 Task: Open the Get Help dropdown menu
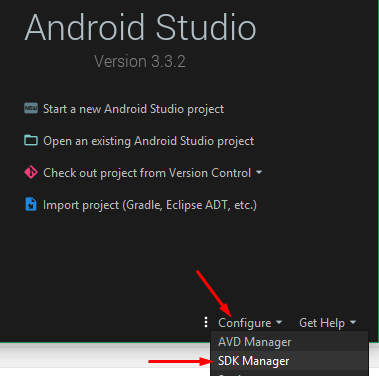328,323
